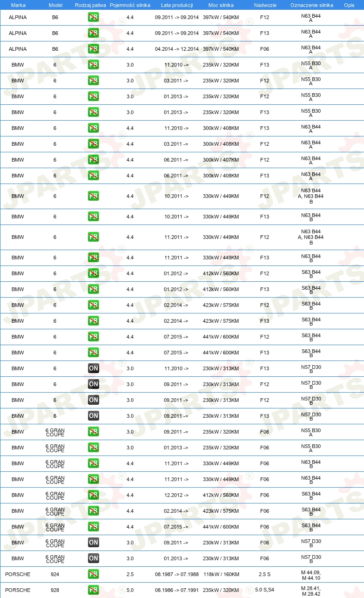Image resolution: width=364 pixels, height=598 pixels.
Task: Click the PB icon for BMW 6 07.2015 441kW F12
Action: (x=94, y=337)
